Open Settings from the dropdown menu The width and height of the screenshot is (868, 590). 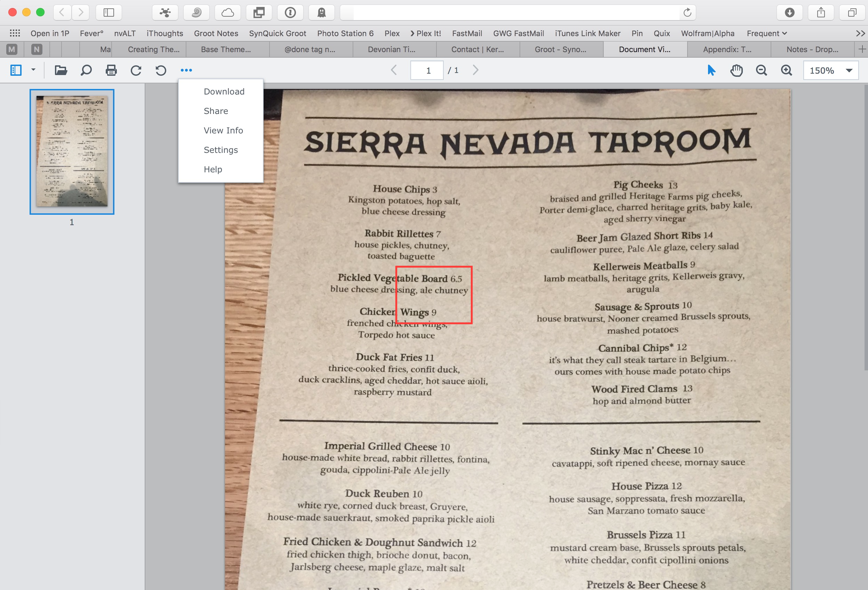[x=221, y=150]
